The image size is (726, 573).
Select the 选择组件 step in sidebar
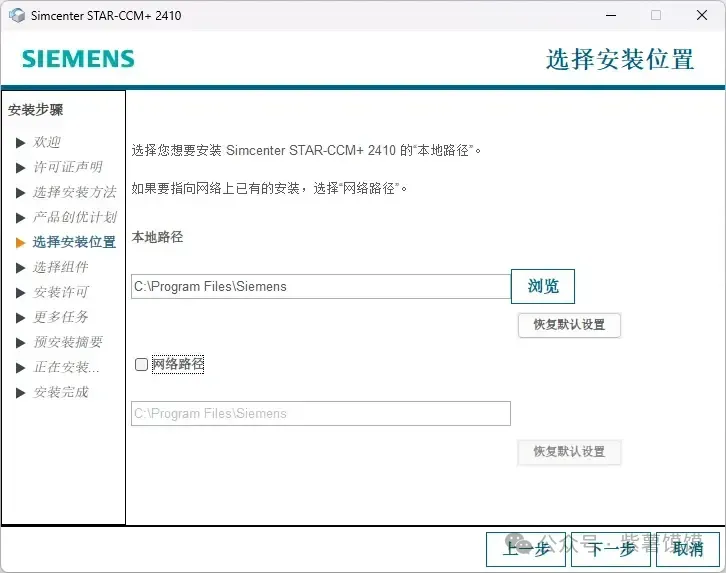(60, 267)
